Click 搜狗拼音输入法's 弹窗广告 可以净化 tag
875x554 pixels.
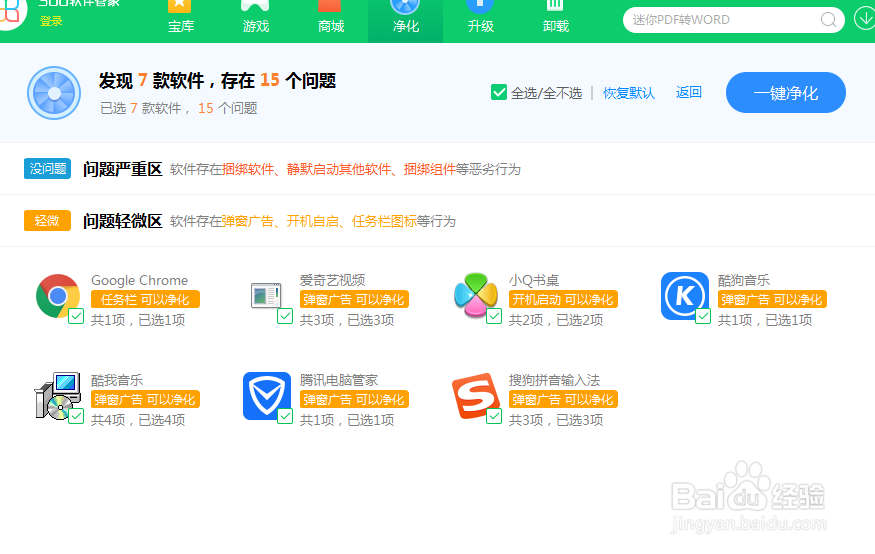pyautogui.click(x=563, y=399)
